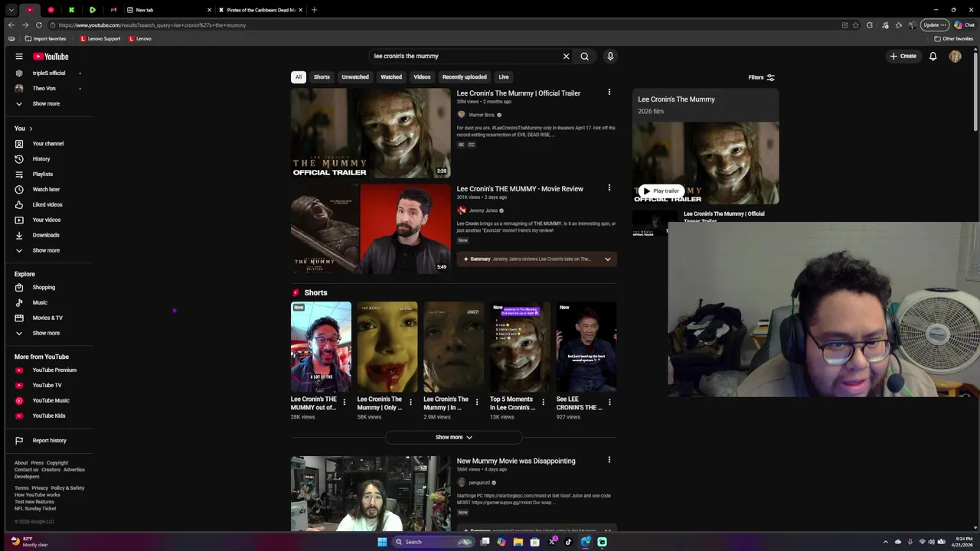Open Other favorites folder

click(x=953, y=38)
